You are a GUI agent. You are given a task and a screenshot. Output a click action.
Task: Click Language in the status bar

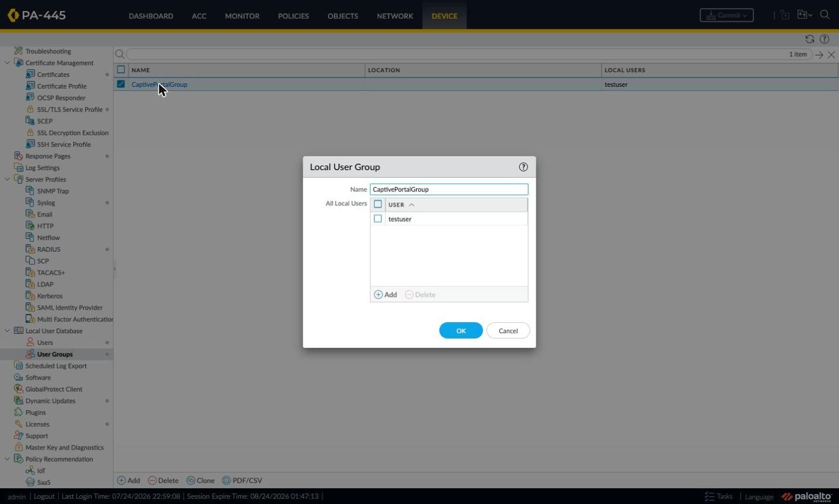click(759, 497)
